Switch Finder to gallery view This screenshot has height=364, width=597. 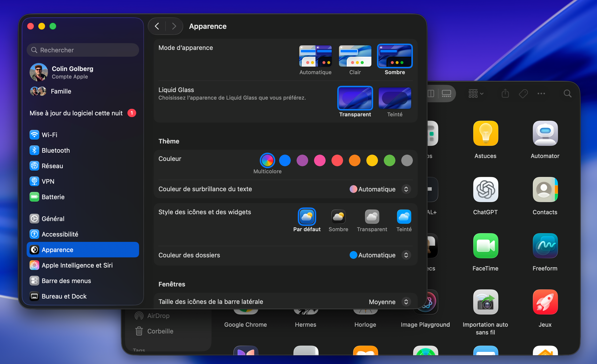pos(446,93)
